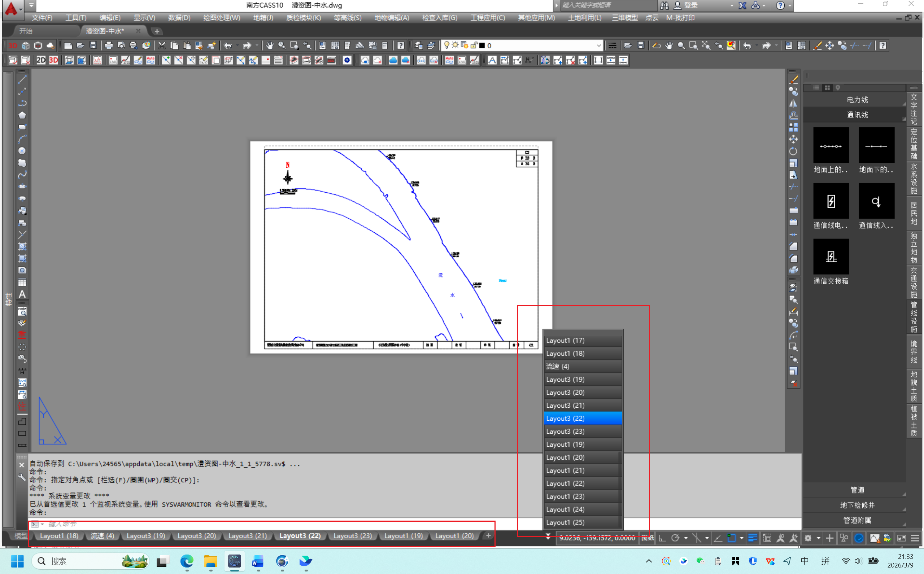
Task: Click the 登录 sign-in button
Action: click(690, 5)
